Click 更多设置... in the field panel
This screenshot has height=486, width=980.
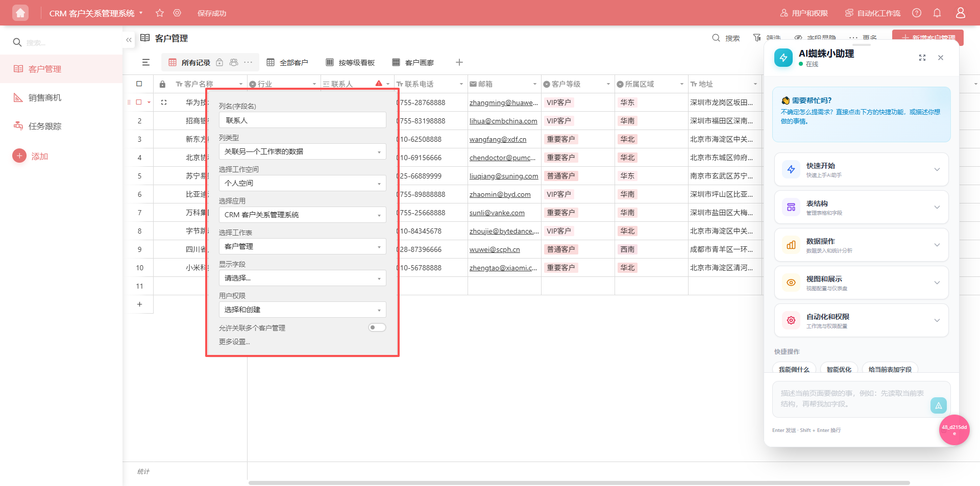pyautogui.click(x=234, y=342)
